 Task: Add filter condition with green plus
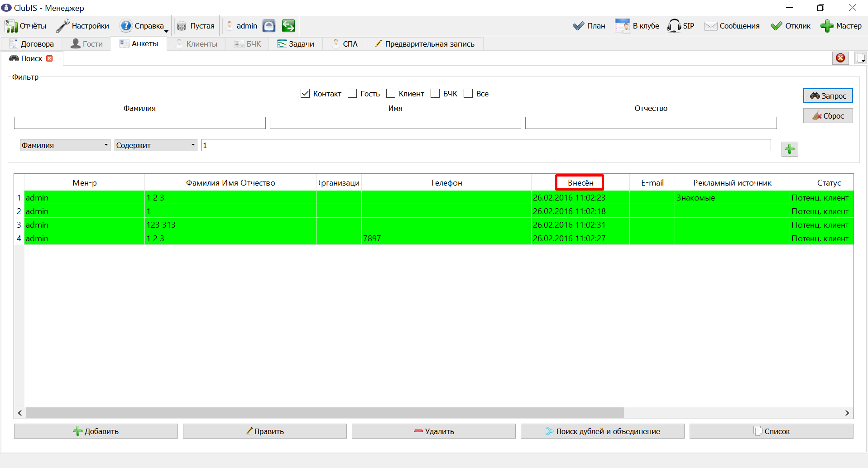790,149
